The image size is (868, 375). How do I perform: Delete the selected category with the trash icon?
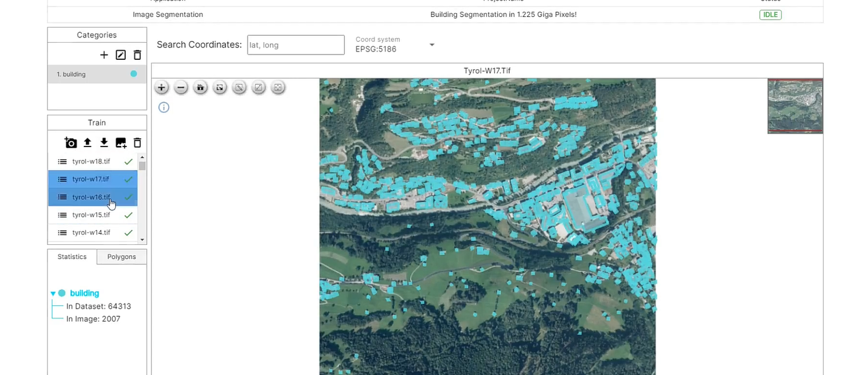point(138,55)
